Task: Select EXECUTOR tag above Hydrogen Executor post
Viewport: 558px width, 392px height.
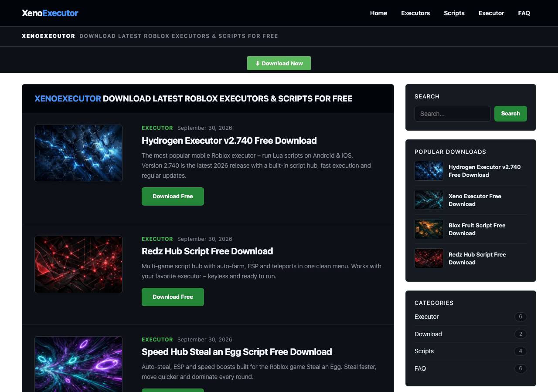Action: [x=157, y=128]
